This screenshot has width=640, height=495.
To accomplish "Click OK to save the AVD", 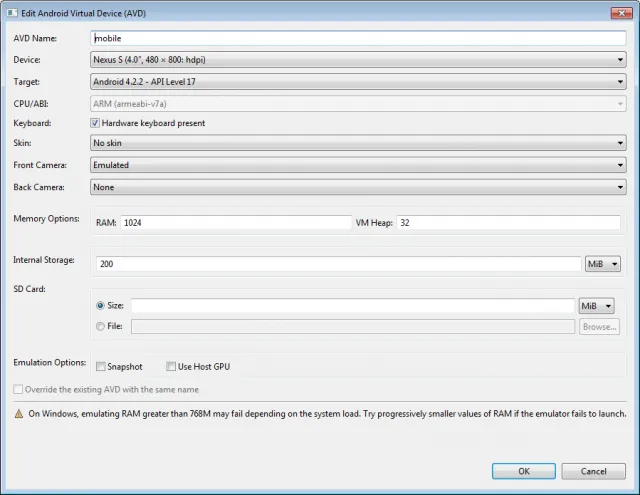I will click(524, 471).
